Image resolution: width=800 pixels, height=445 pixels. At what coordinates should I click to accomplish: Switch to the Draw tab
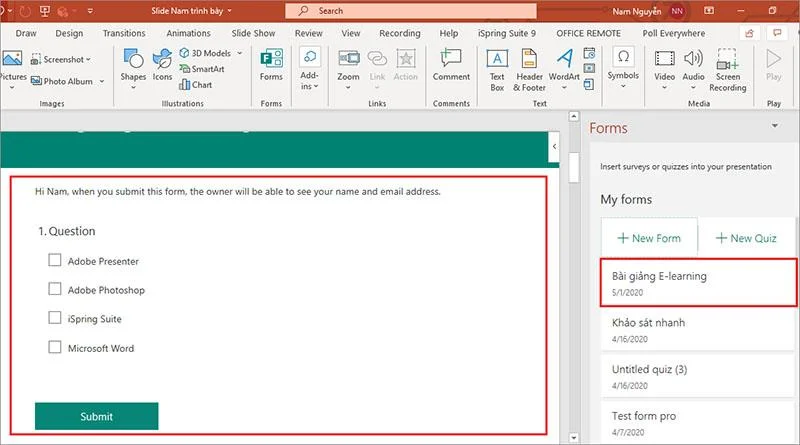pos(26,33)
